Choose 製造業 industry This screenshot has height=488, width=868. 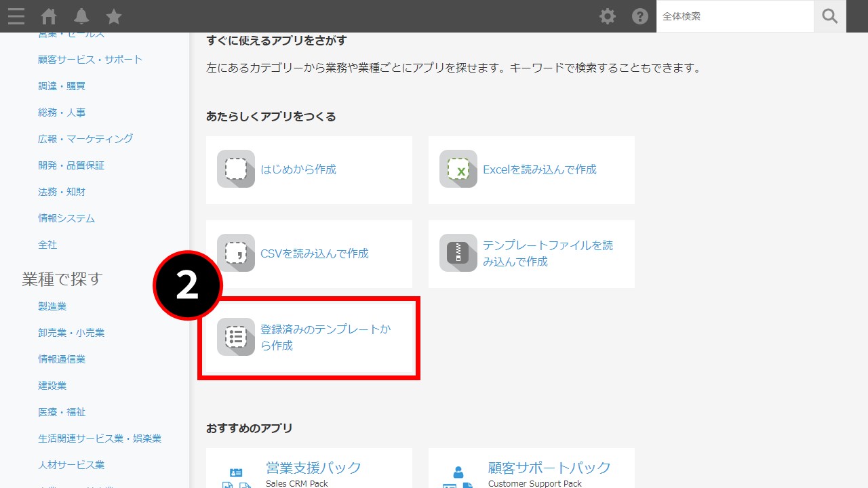pyautogui.click(x=52, y=306)
